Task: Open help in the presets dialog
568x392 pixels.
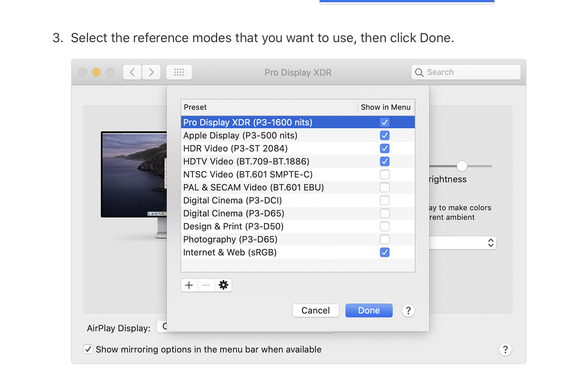Action: point(408,311)
